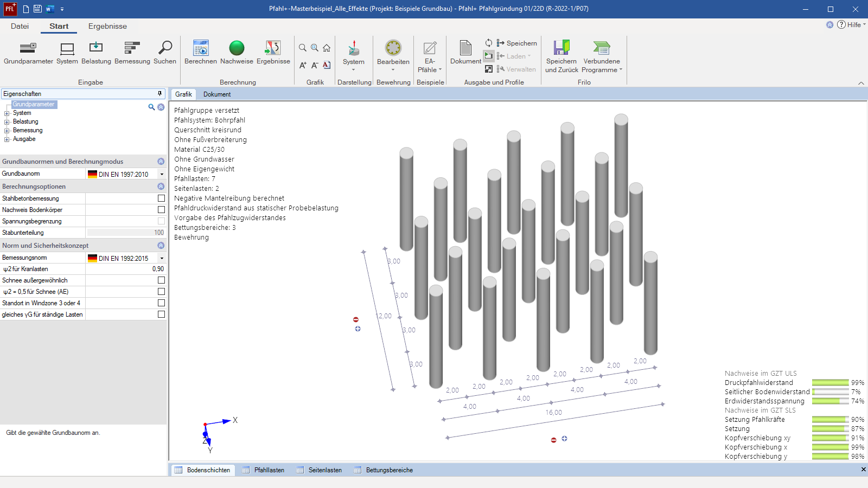Click the red minus marker left of piles
Screen dimensions: 868x488
tap(356, 319)
